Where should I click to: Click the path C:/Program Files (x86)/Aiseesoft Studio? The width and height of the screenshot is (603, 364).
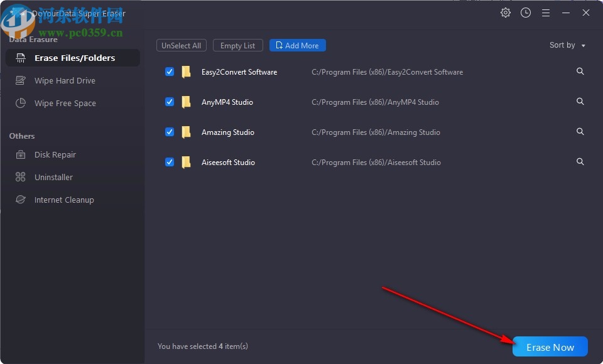click(376, 162)
